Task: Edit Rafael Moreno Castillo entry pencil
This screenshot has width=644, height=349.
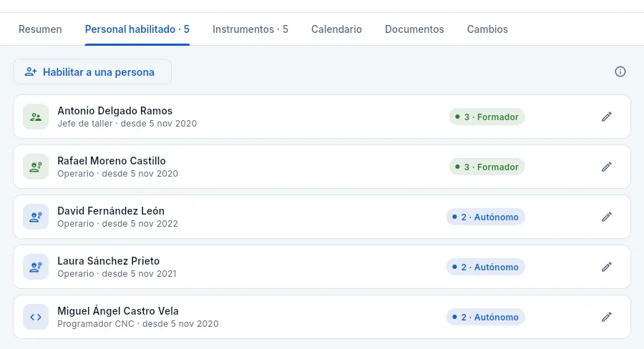Action: pos(607,167)
